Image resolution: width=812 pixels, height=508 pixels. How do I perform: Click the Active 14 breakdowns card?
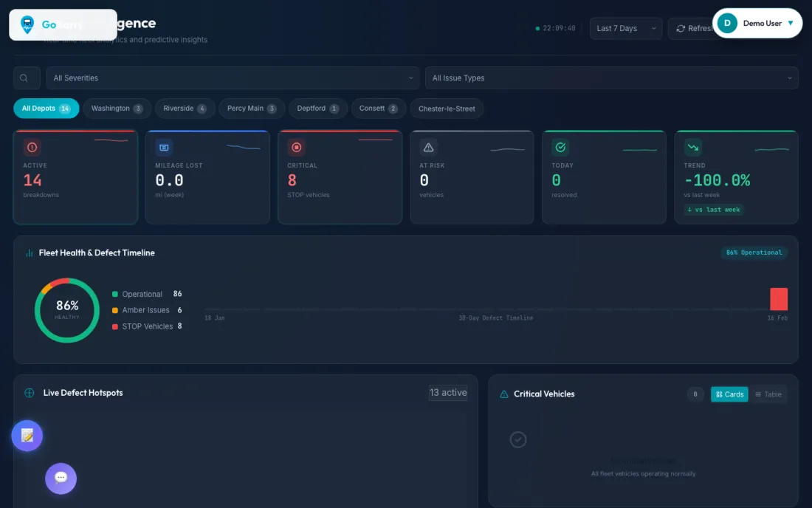(75, 177)
